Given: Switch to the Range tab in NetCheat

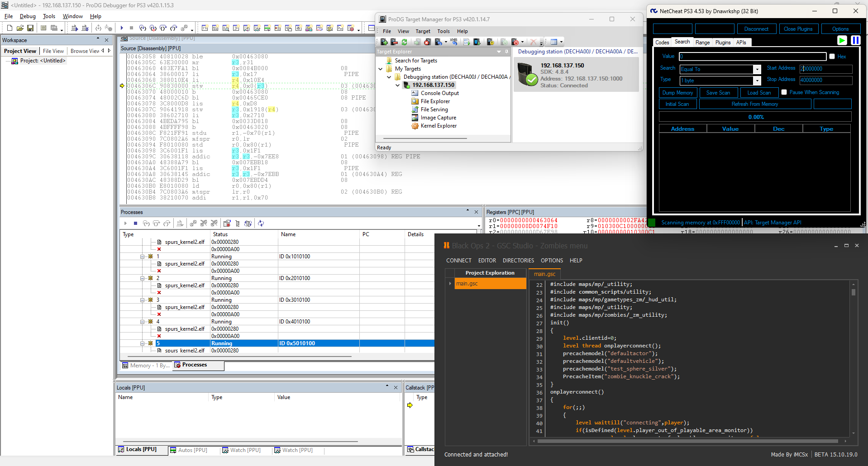Looking at the screenshot, I should click(702, 43).
